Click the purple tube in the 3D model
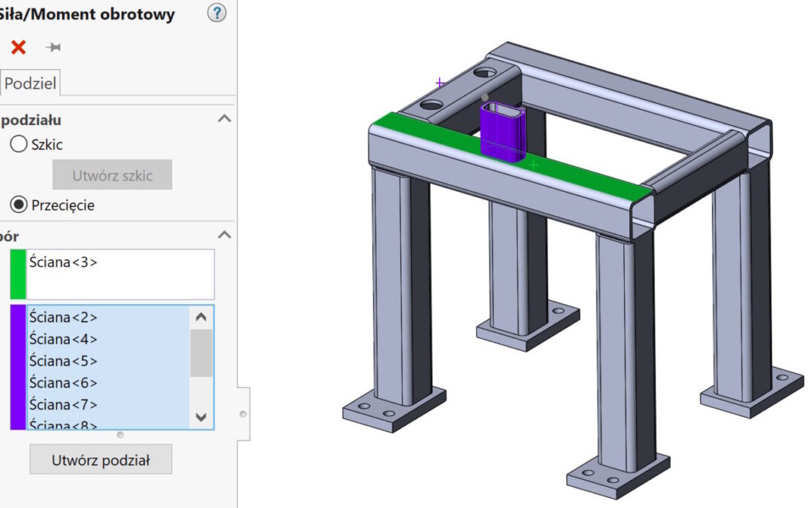 [x=502, y=132]
